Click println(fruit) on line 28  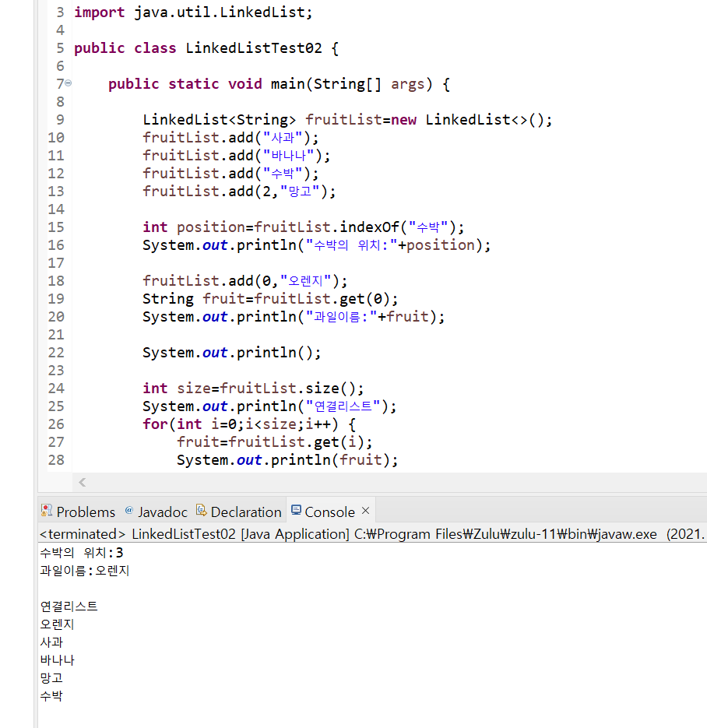(x=287, y=460)
